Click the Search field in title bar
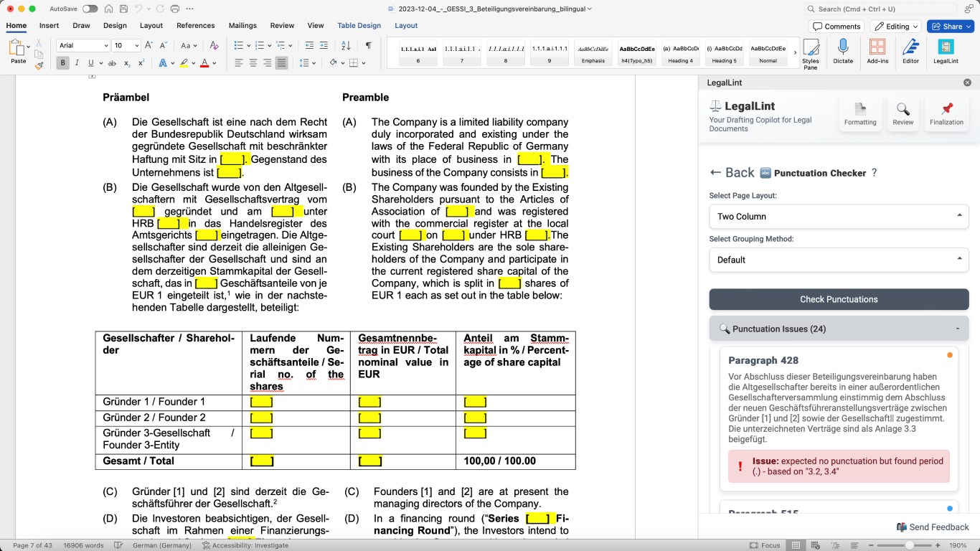Image resolution: width=980 pixels, height=551 pixels. point(881,9)
